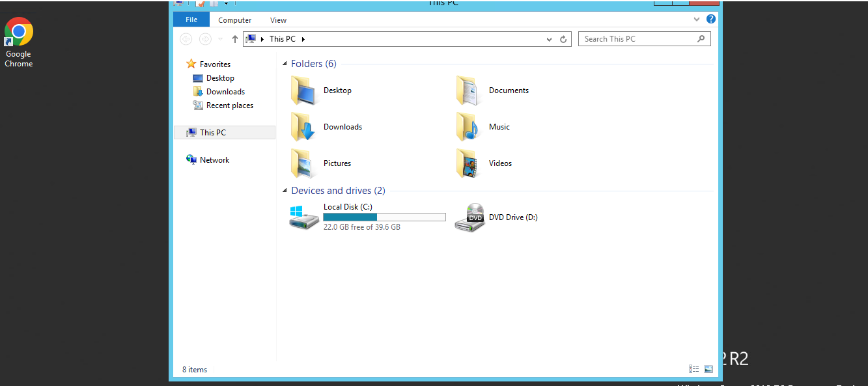Refresh the This PC view
This screenshot has height=386, width=868.
[x=564, y=39]
